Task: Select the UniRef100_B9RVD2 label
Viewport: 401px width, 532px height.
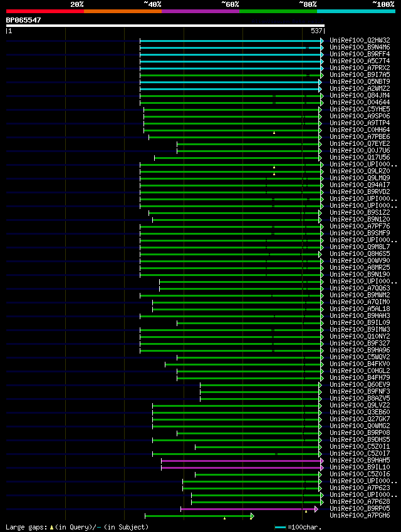Action: click(360, 192)
